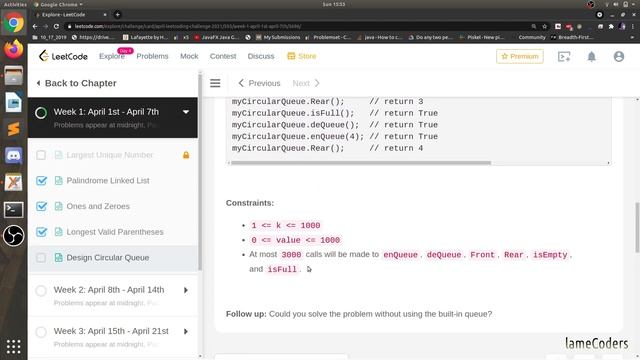Toggle the hamburger sidebar menu
Viewport: 640px width, 360px height.
coord(215,83)
